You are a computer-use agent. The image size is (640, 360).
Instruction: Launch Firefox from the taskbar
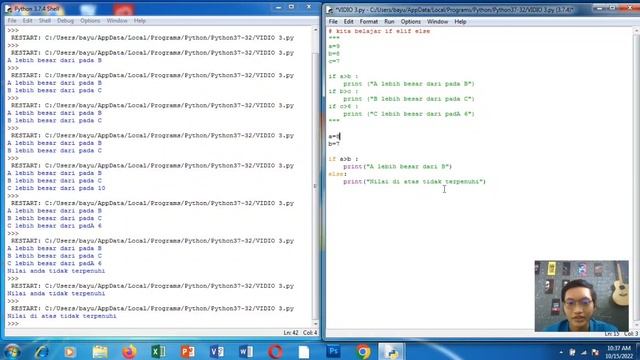129,351
